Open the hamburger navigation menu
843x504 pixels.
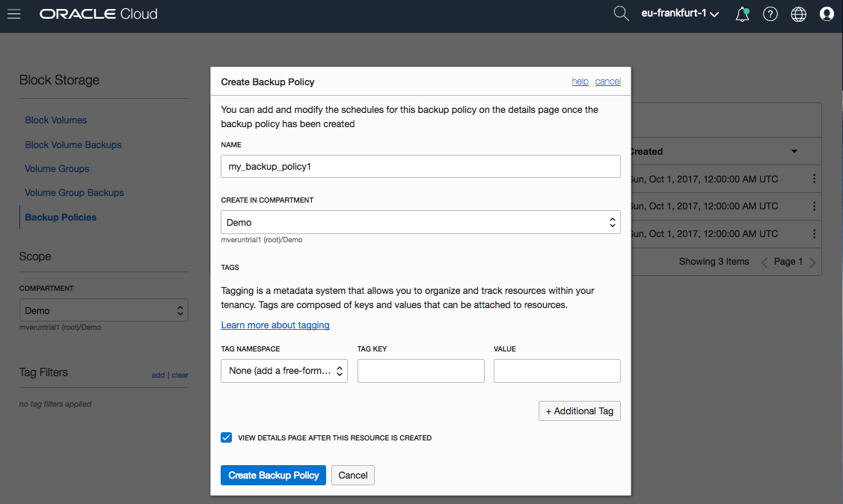[x=13, y=14]
